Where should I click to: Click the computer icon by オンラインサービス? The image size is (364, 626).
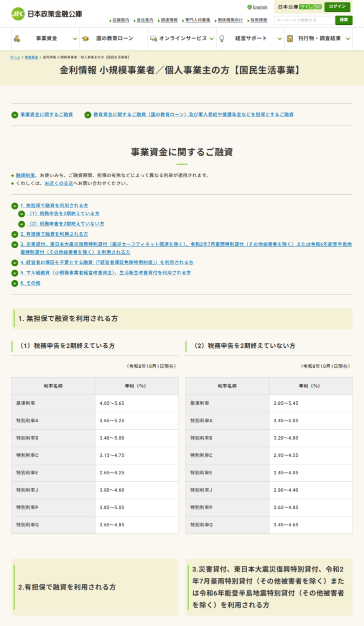pos(153,39)
